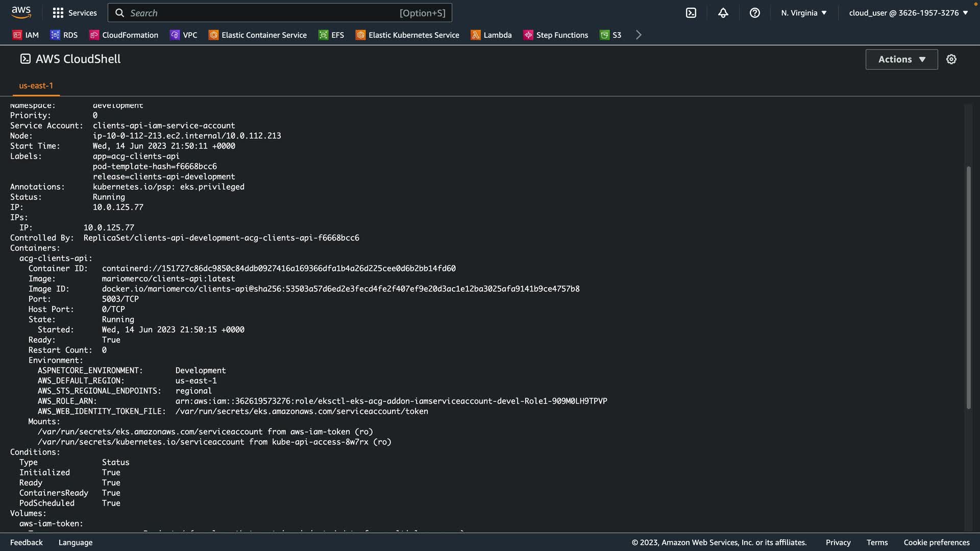Click the terminal vertical scrollbar
The height and width of the screenshot is (551, 980).
coord(968,288)
